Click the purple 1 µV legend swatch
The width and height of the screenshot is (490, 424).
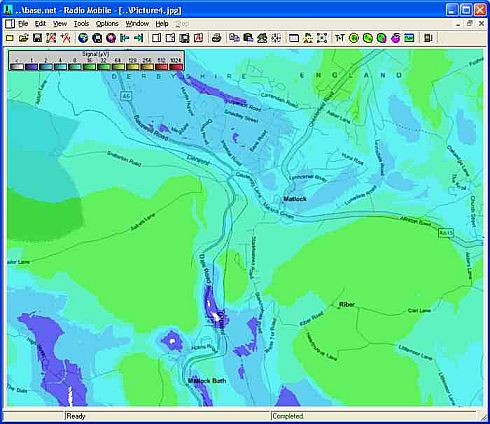coord(32,67)
